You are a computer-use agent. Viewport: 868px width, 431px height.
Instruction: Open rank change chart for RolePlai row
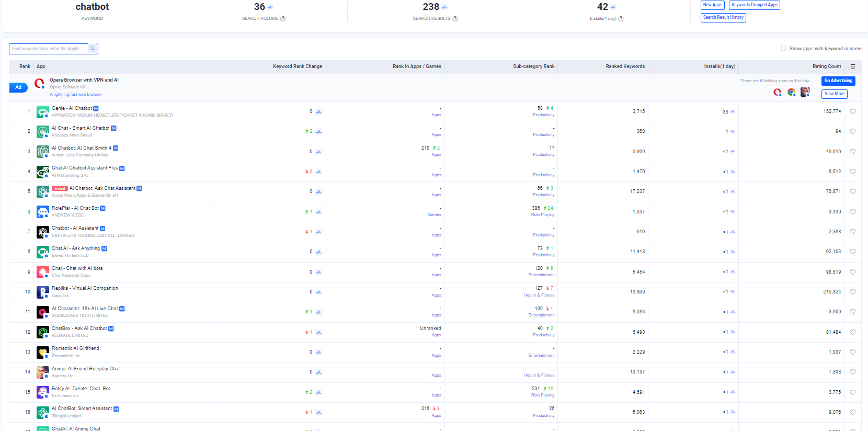[318, 212]
